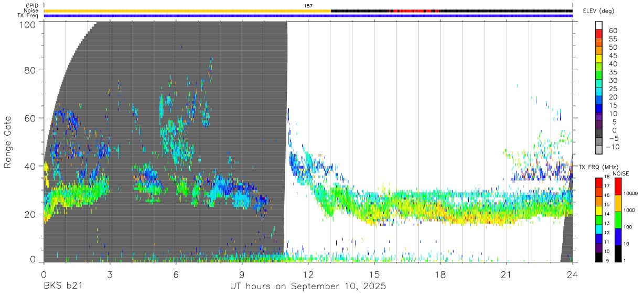644x297 pixels.
Task: Click the y-axis tick label 40
Action: click(31, 166)
